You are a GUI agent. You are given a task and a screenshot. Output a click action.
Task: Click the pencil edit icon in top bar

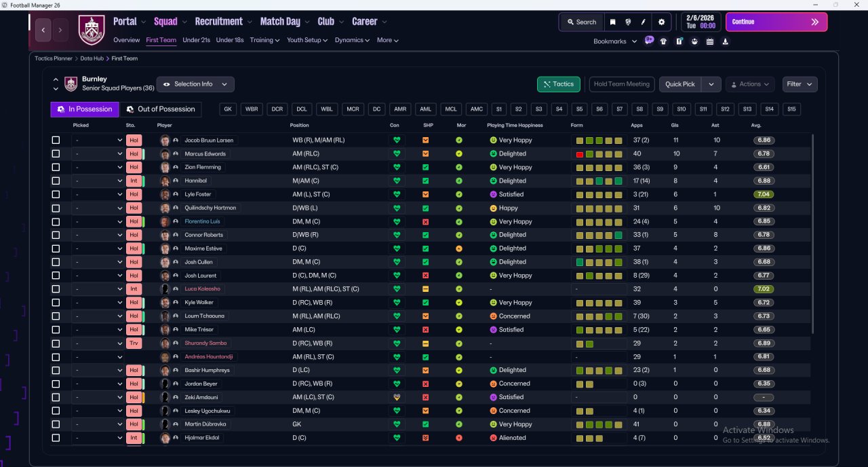coord(643,22)
